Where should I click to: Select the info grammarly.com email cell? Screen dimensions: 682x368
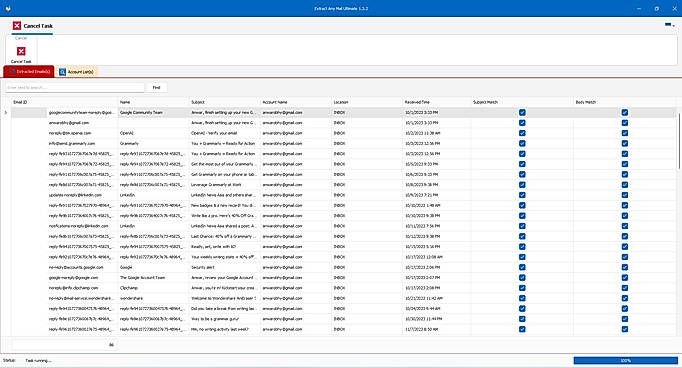click(x=83, y=144)
